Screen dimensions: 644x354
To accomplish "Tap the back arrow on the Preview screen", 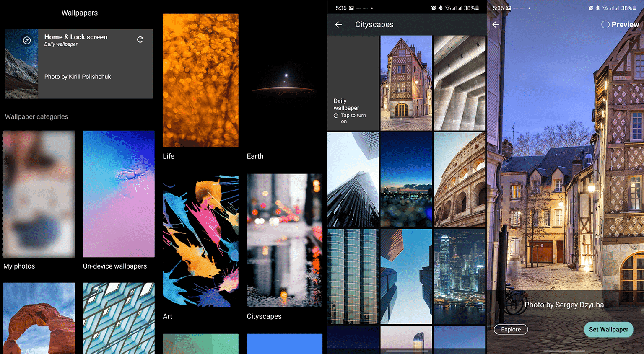I will (496, 25).
